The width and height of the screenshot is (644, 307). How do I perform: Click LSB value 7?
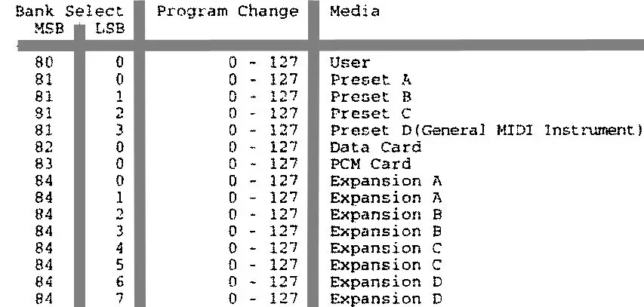(x=118, y=298)
